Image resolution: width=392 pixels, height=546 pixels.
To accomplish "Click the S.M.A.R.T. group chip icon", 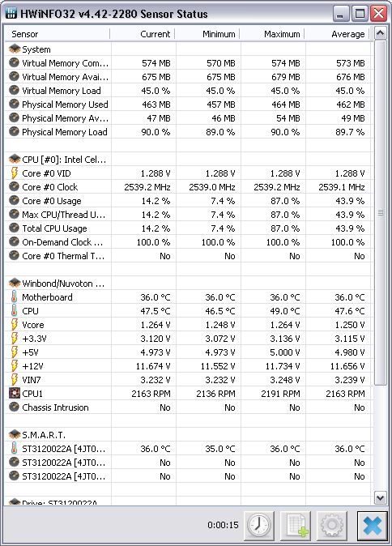I will pyautogui.click(x=15, y=434).
